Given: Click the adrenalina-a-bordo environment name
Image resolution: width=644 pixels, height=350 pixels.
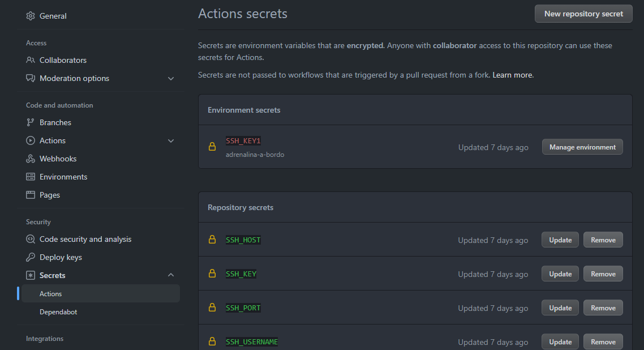Looking at the screenshot, I should (x=255, y=155).
